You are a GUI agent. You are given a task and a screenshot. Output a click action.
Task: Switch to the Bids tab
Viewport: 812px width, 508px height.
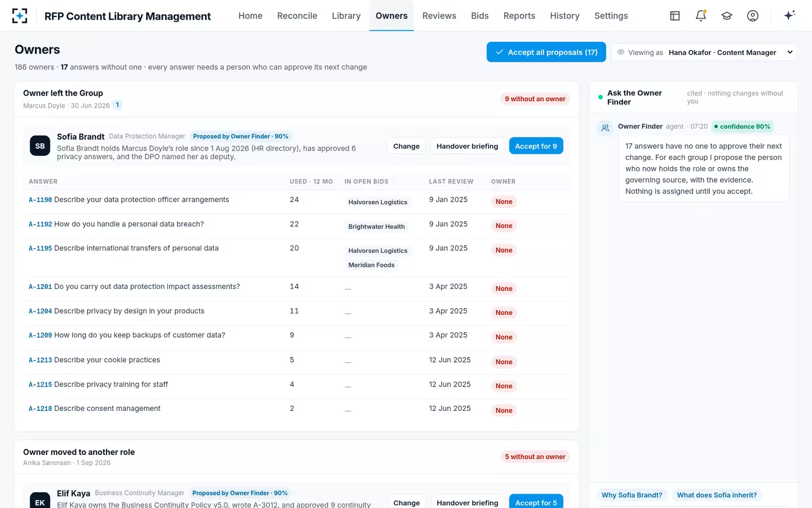[480, 16]
